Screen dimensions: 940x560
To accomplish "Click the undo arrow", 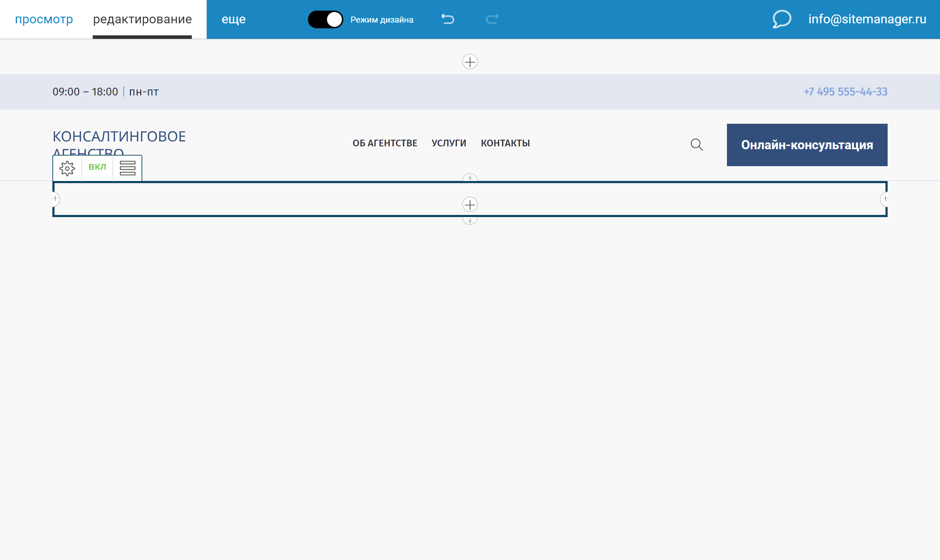I will 448,19.
